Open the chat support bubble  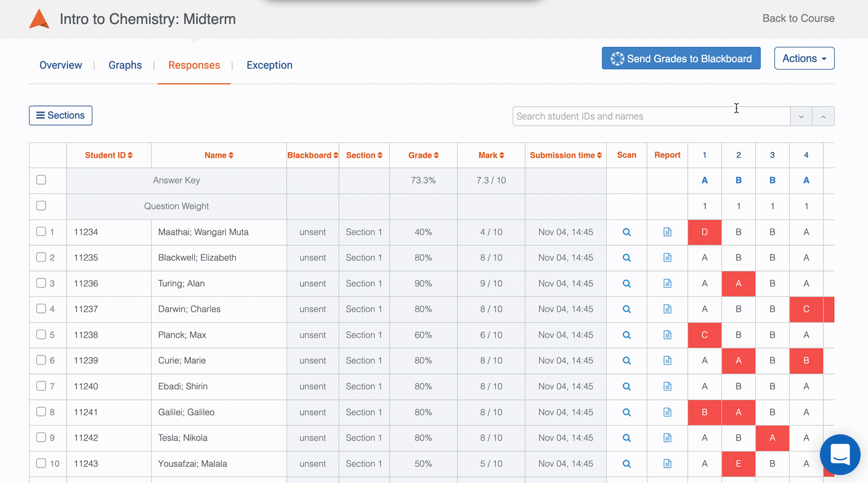840,455
